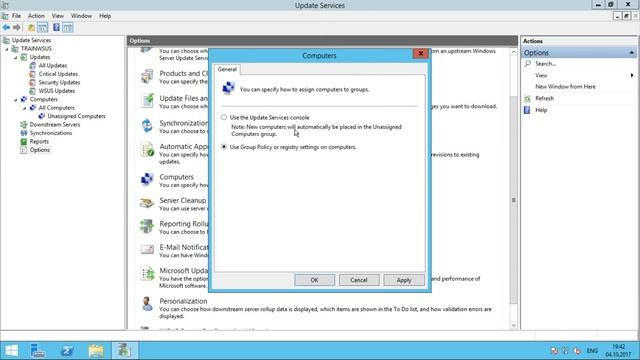Click the Options list scrollbar thumb
Image resolution: width=640 pixels, height=360 pixels.
point(513,200)
